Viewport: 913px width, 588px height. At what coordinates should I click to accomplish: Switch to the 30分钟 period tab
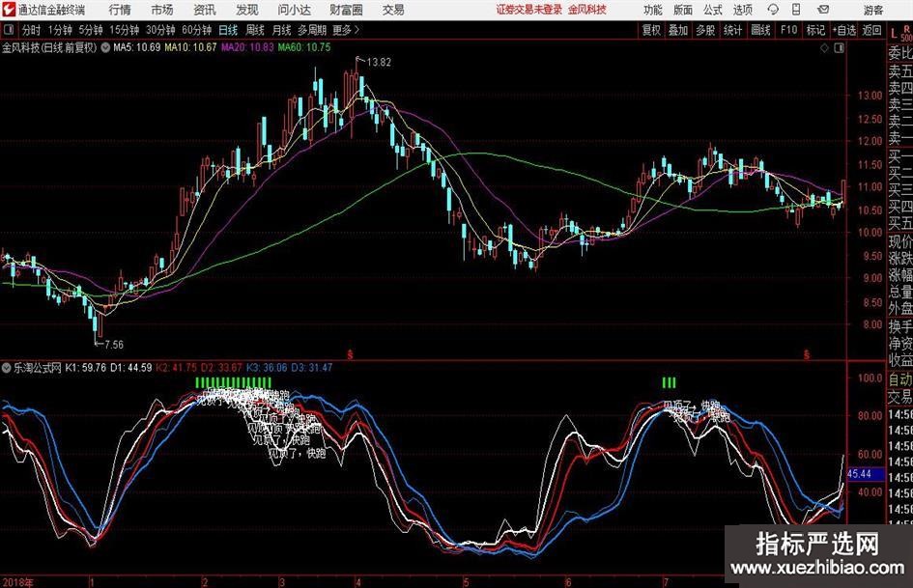(x=160, y=30)
